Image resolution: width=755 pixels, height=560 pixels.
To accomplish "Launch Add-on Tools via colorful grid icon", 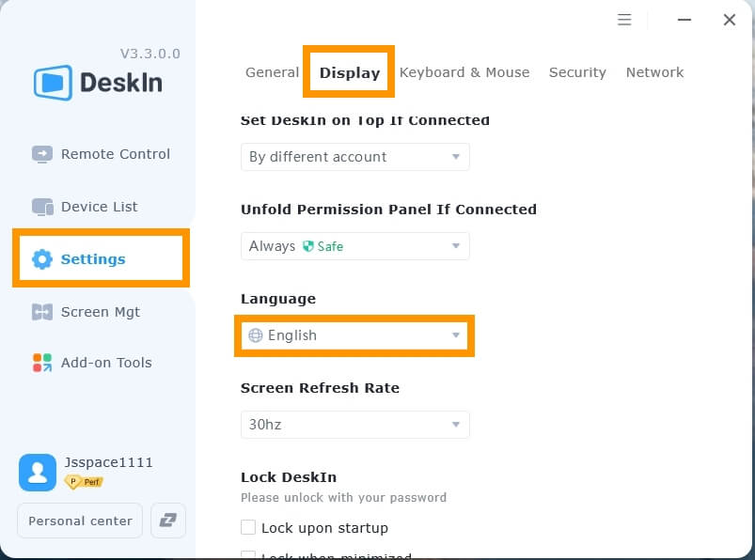I will coord(42,363).
